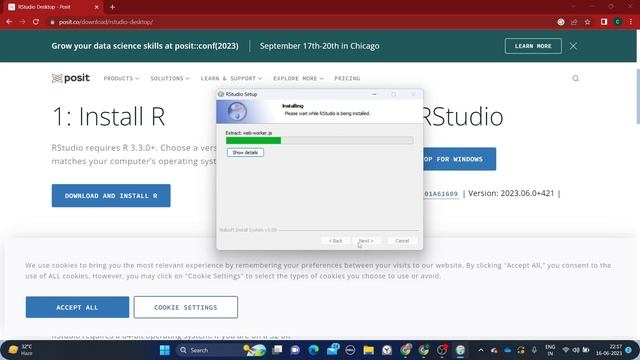
Task: Open the notification center badge
Action: (629, 350)
